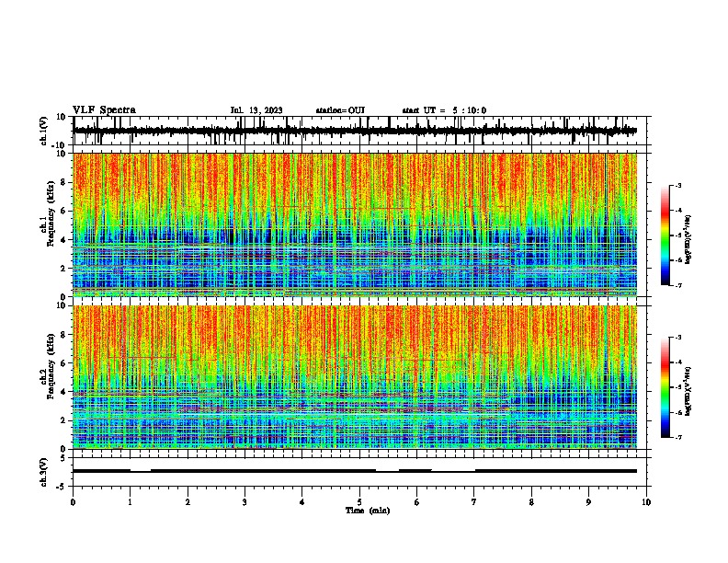The height and width of the screenshot is (563, 728).
Task: Select ch.2 "Frequency (kHz)" axis label
Action: pyautogui.click(x=51, y=366)
